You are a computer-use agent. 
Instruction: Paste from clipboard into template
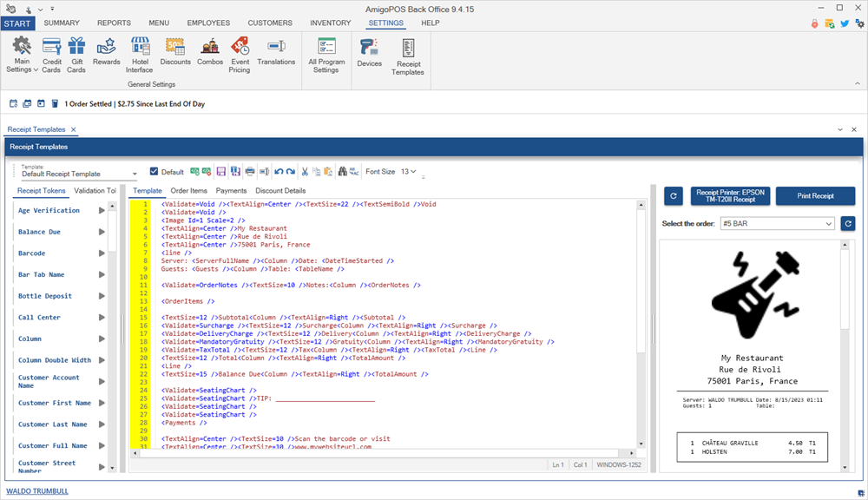click(328, 172)
